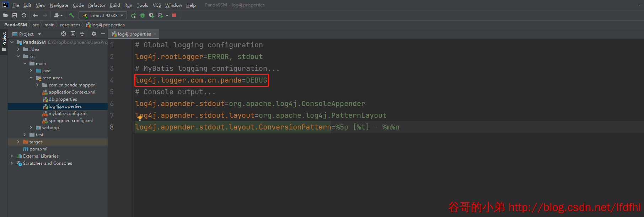Start debugging with the green bug icon
Screen dimensions: 644x217
[x=143, y=15]
